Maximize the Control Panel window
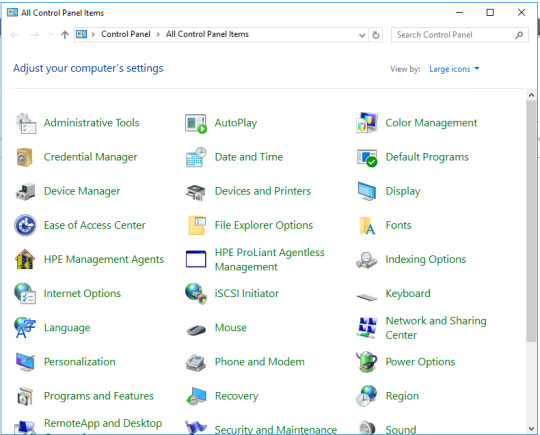This screenshot has height=435, width=540. (x=490, y=13)
